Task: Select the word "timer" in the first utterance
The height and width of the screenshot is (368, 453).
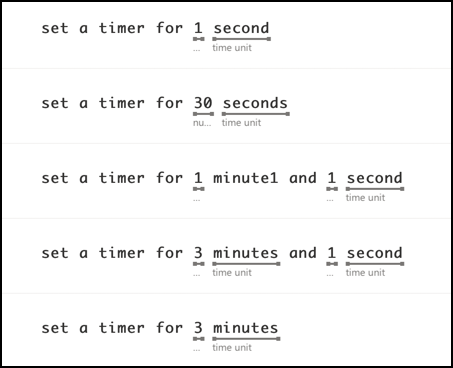Action: pos(122,28)
